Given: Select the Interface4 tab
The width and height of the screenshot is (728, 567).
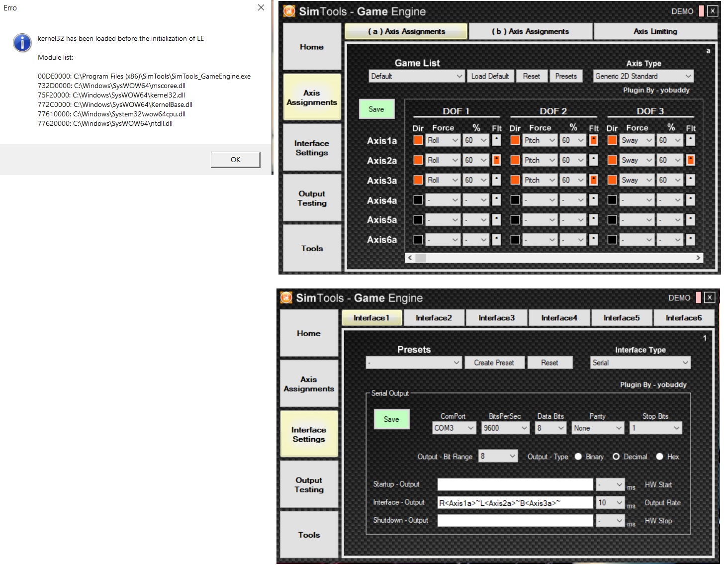Looking at the screenshot, I should tap(559, 318).
